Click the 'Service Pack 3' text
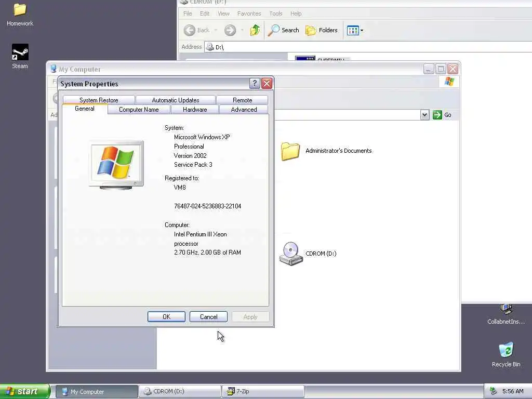This screenshot has width=532, height=399. click(x=193, y=165)
